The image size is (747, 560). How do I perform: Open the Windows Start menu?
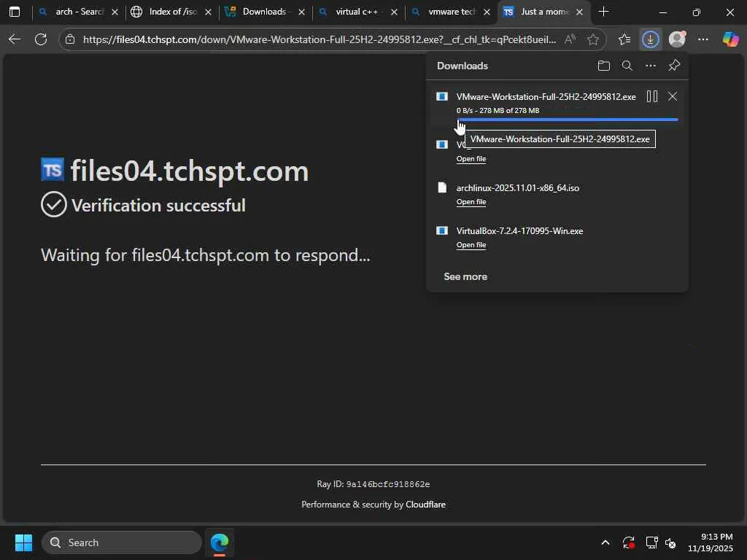(23, 542)
